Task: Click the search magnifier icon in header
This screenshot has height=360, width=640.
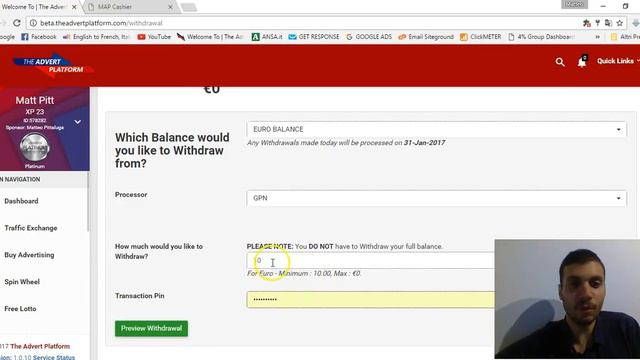Action: [x=560, y=62]
